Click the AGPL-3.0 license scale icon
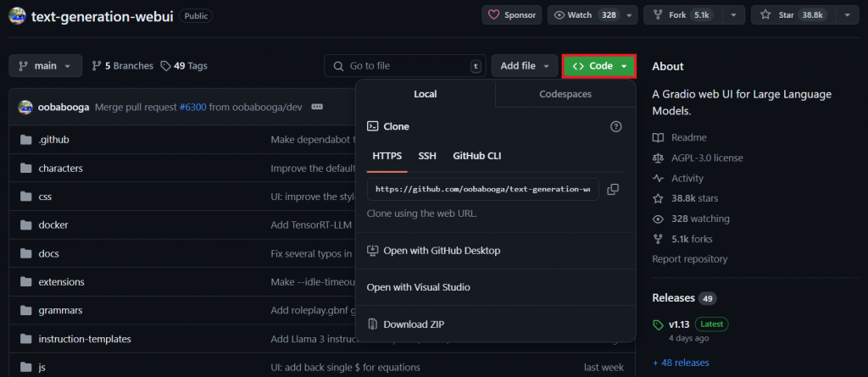 tap(658, 158)
